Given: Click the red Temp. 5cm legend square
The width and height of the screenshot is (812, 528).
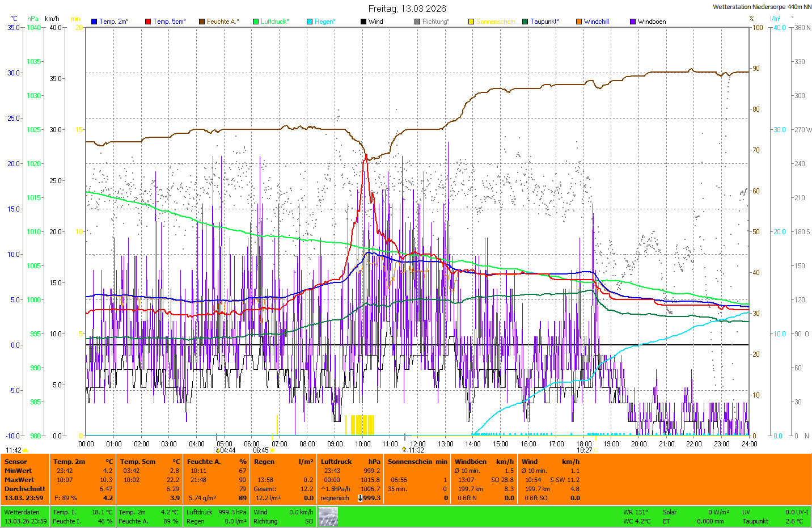Looking at the screenshot, I should point(148,22).
